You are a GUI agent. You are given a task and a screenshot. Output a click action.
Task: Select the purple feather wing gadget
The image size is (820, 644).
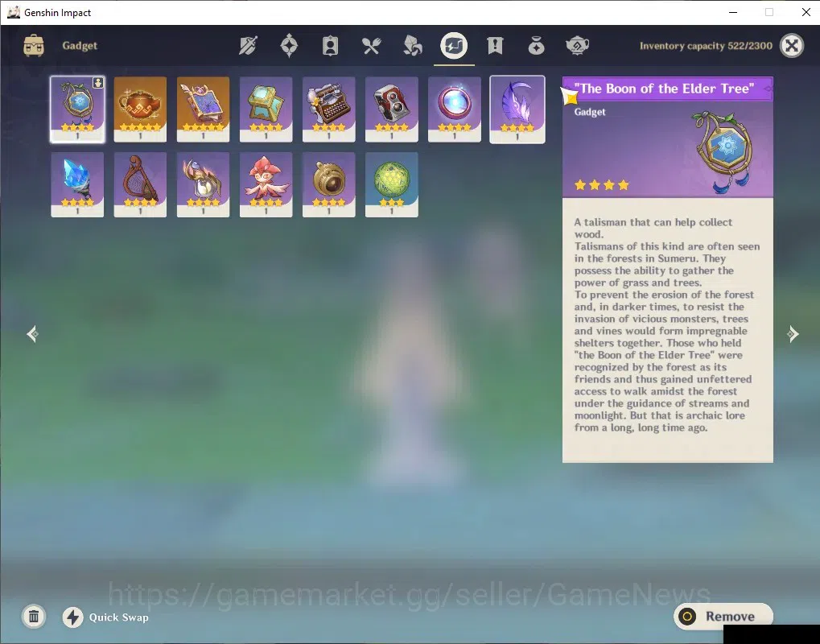(517, 109)
